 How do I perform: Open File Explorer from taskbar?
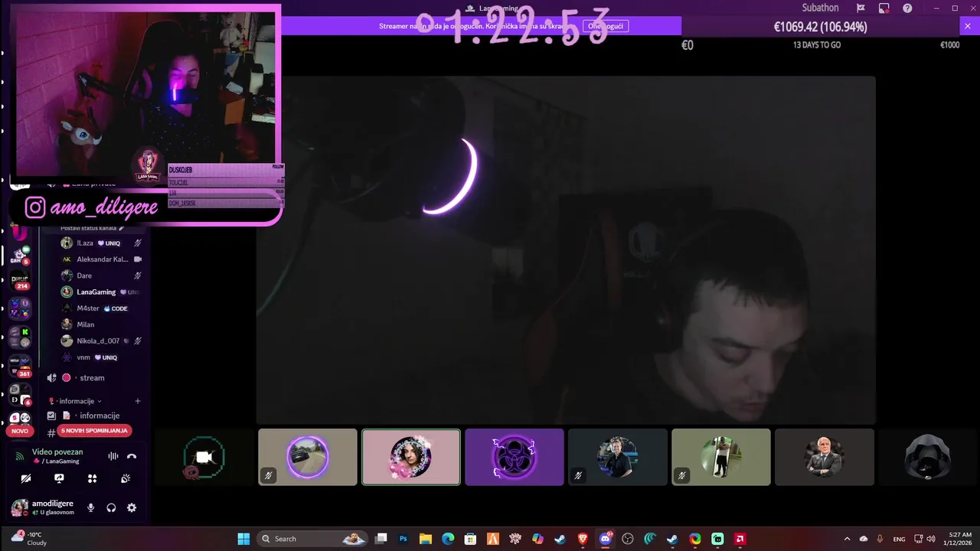click(x=426, y=539)
